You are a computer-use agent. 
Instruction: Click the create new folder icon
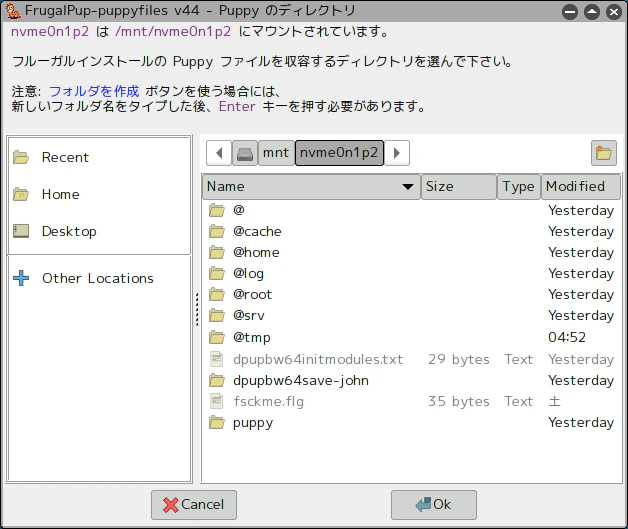[604, 153]
